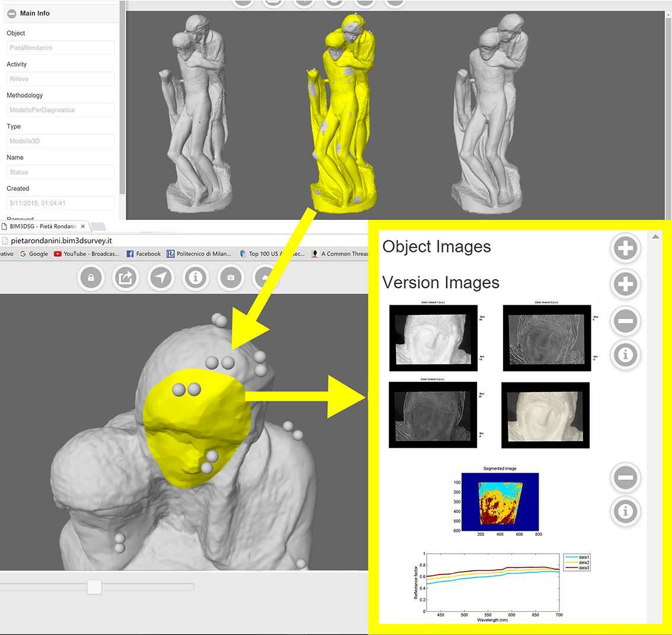Click the Object field showing PietàRondanini
The width and height of the screenshot is (672, 635).
click(x=60, y=47)
